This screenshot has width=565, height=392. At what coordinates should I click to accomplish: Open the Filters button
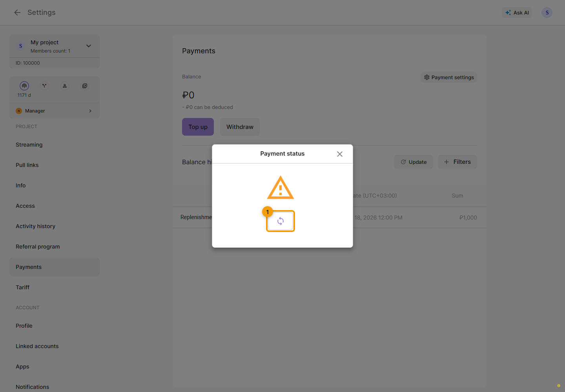[x=457, y=162]
